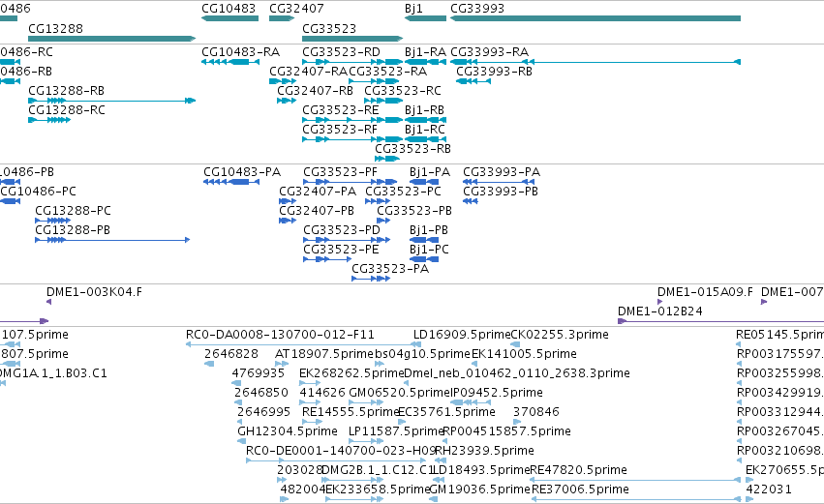Click protein CG33523-PF label

340,172
